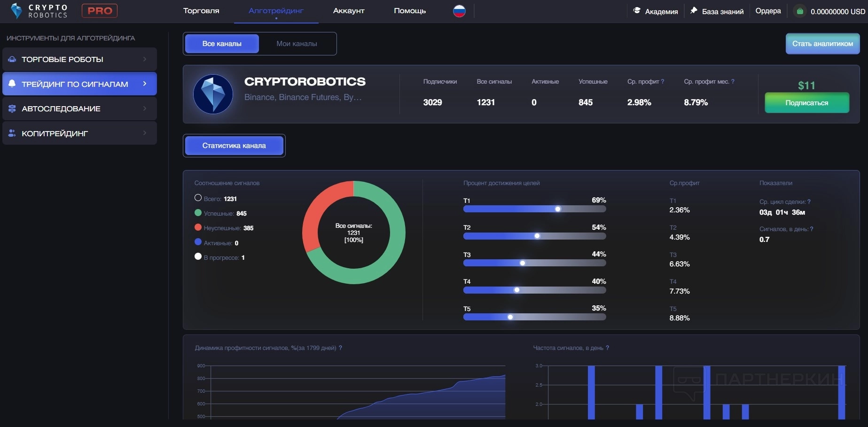868x427 pixels.
Task: Click the T2 progress bar handle
Action: (537, 236)
